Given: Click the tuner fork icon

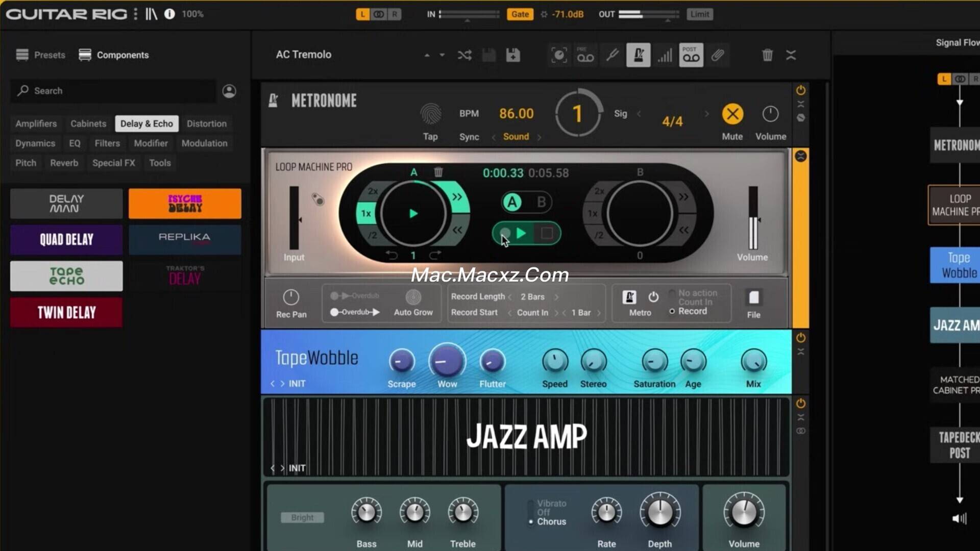Looking at the screenshot, I should 612,55.
